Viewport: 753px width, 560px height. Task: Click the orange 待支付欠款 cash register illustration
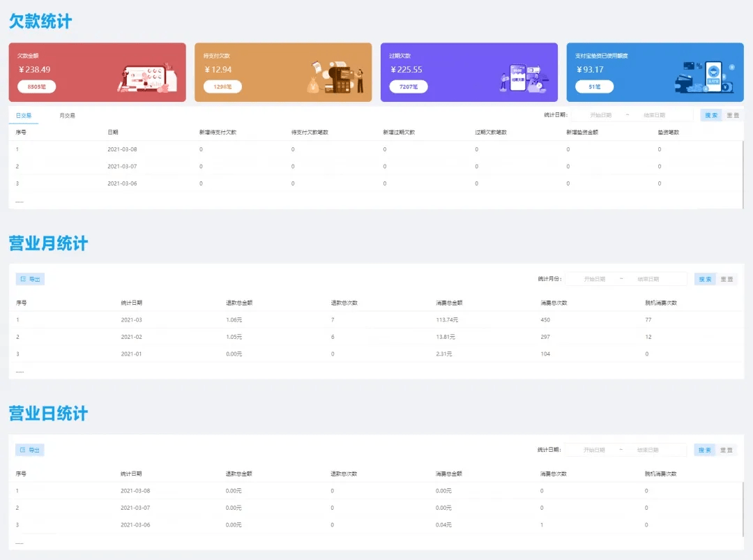pyautogui.click(x=335, y=77)
